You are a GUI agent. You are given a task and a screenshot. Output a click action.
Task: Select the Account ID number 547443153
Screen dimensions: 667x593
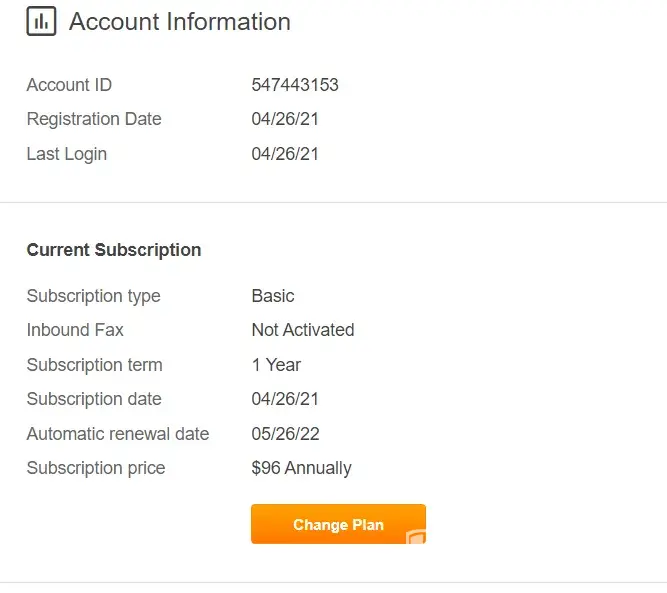(x=295, y=85)
